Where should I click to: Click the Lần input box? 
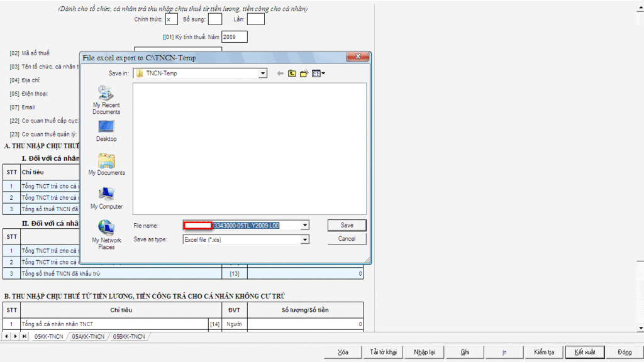255,19
